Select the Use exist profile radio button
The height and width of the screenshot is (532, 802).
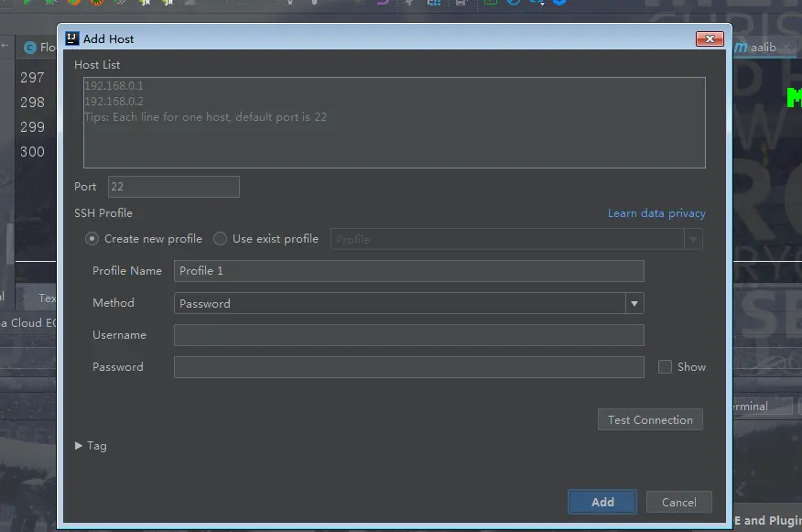coord(220,239)
